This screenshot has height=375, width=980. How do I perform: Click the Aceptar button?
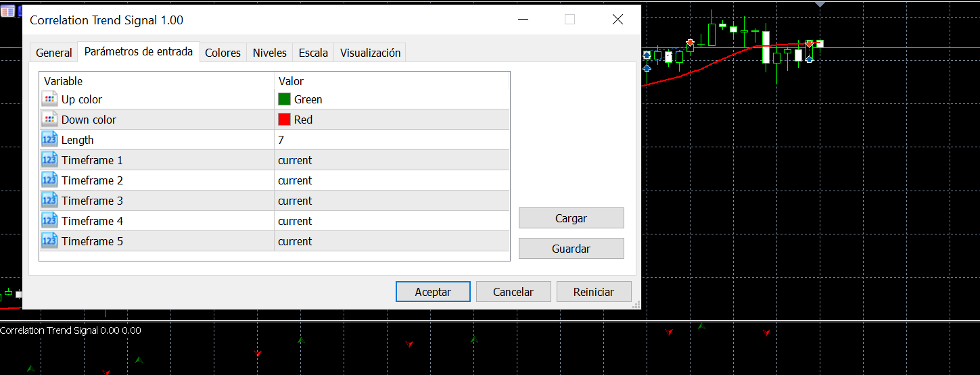[433, 292]
